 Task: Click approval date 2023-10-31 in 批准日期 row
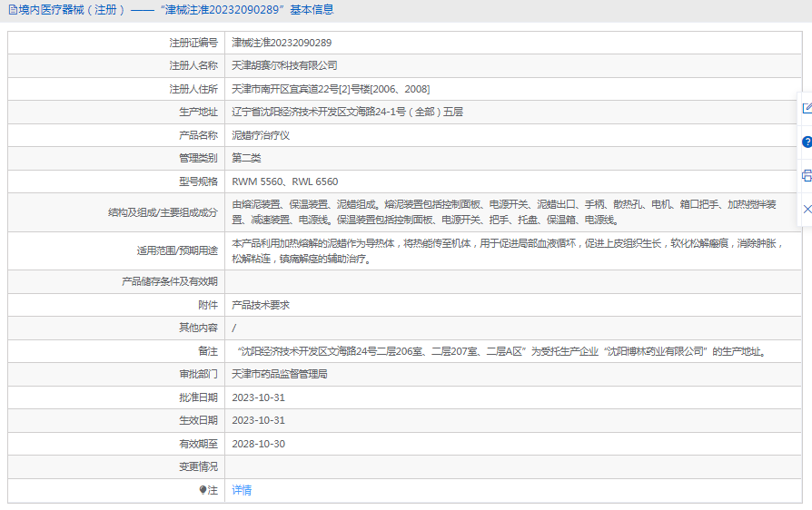(x=259, y=397)
